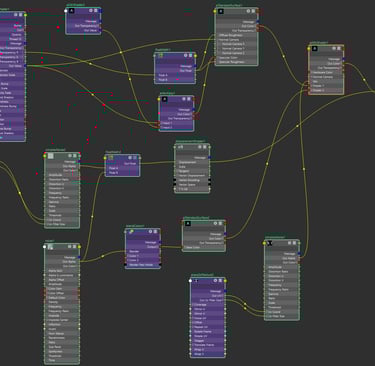Select the Amplitude row on the top simplex noise node
Viewport: 375px width, 366px height.
point(62,175)
